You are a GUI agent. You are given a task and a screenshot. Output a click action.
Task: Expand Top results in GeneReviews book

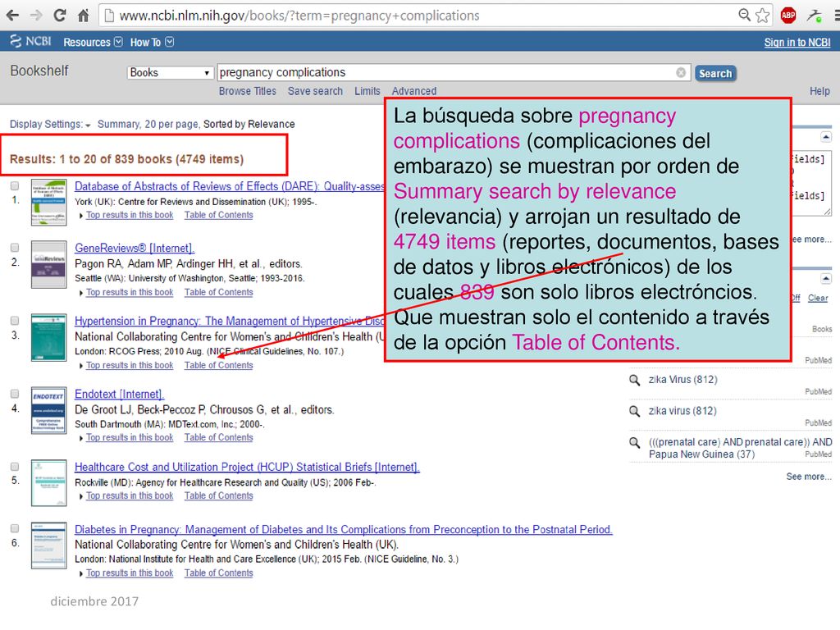click(126, 293)
